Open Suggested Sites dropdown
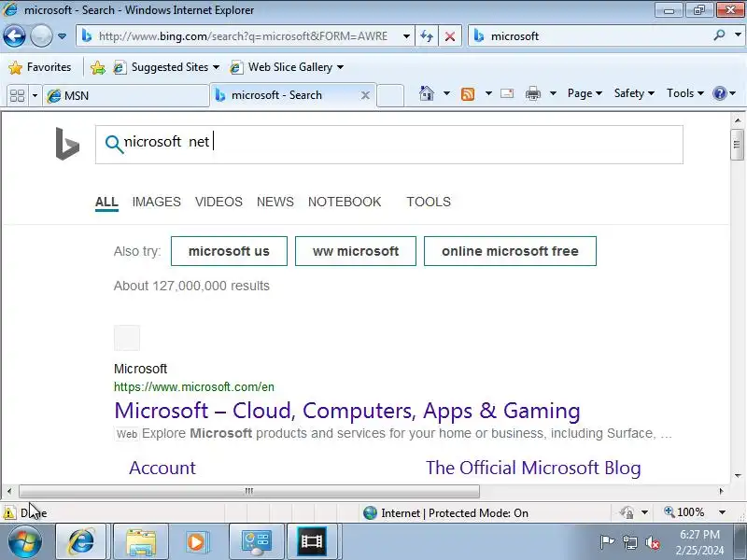747x560 pixels. pos(167,67)
